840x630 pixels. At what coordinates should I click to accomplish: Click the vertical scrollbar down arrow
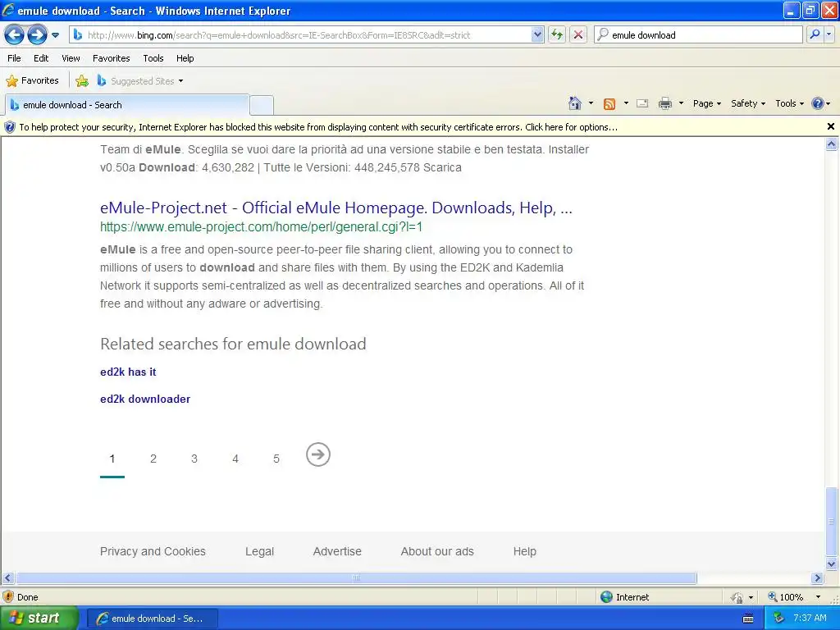click(x=832, y=564)
